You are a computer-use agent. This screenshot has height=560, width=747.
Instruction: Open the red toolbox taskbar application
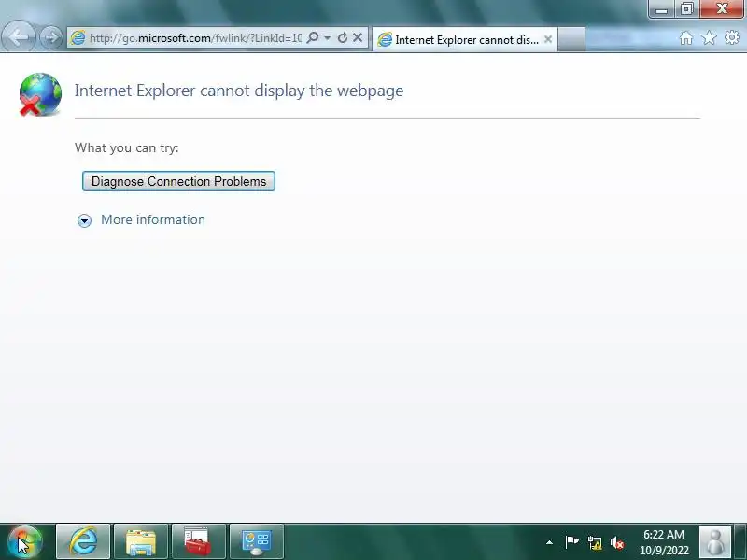pyautogui.click(x=198, y=541)
